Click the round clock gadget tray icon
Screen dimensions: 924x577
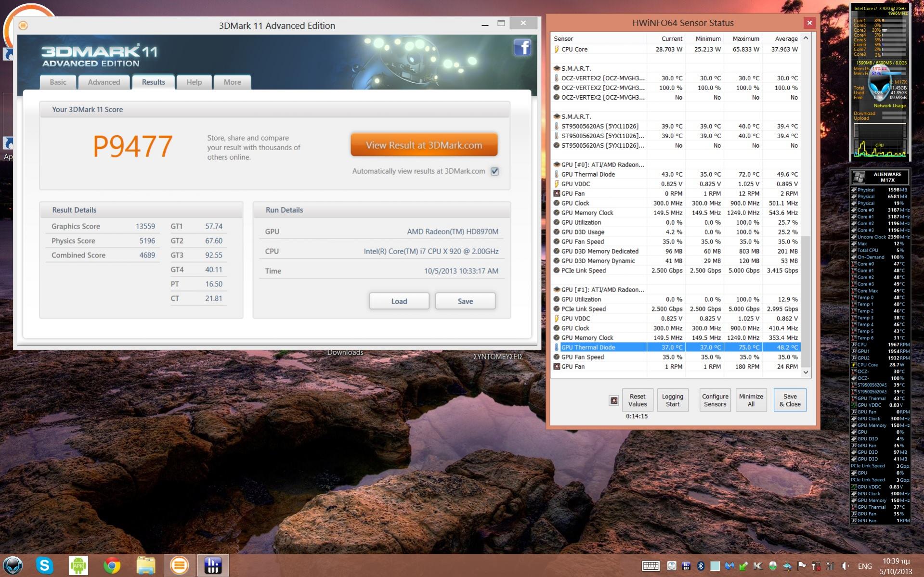point(672,566)
